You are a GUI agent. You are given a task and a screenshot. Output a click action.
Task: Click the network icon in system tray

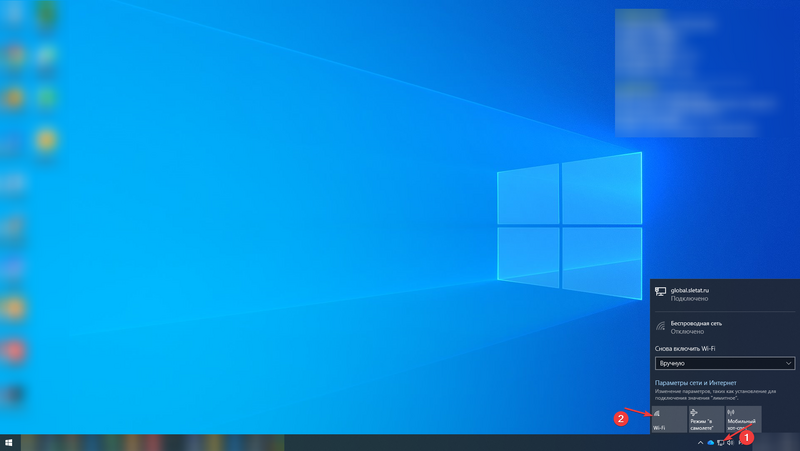point(722,442)
